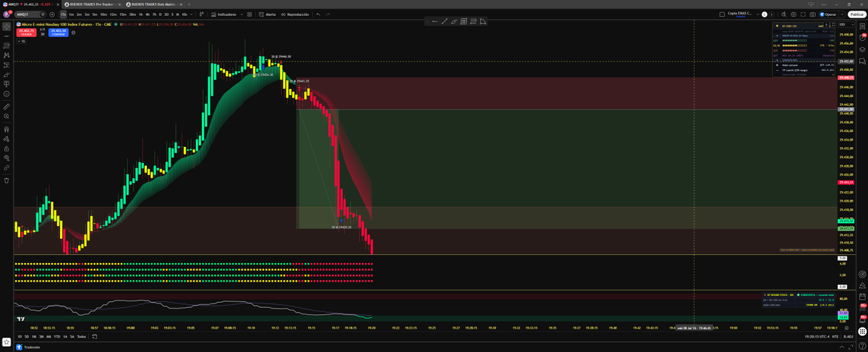Image resolution: width=868 pixels, height=352 pixels.
Task: Open the chart layout selector square icon
Action: click(722, 14)
